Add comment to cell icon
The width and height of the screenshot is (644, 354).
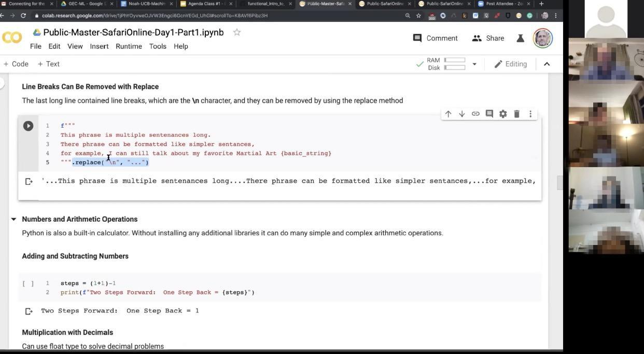tap(489, 114)
